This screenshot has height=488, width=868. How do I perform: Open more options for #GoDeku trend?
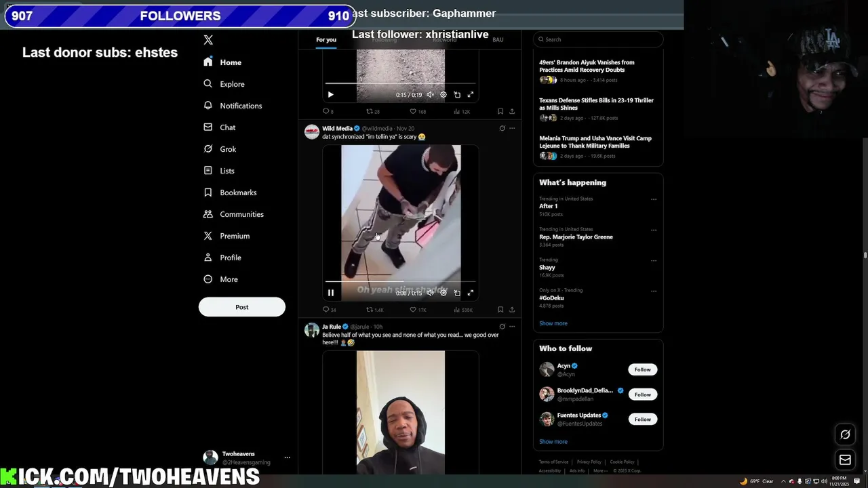pos(654,291)
